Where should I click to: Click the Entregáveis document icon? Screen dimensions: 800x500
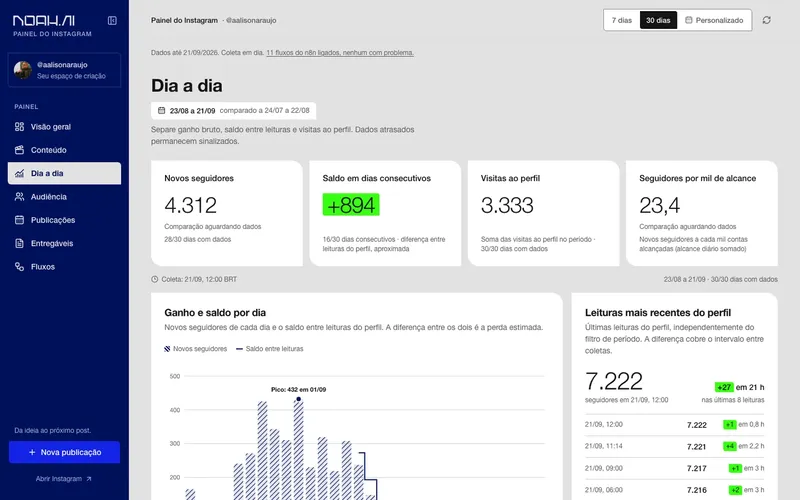19,243
